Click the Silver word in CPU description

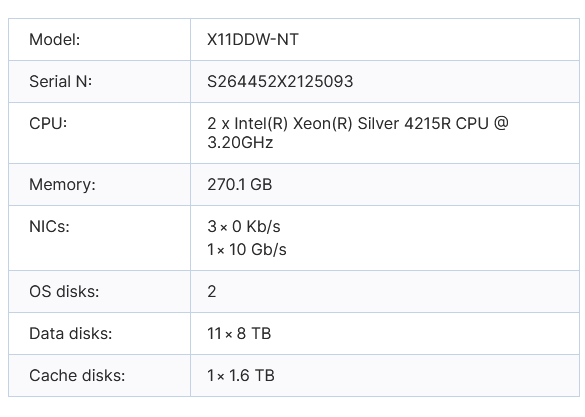point(378,123)
